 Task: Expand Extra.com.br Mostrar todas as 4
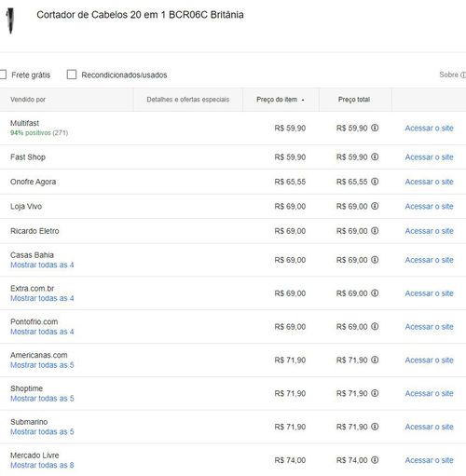pyautogui.click(x=42, y=298)
